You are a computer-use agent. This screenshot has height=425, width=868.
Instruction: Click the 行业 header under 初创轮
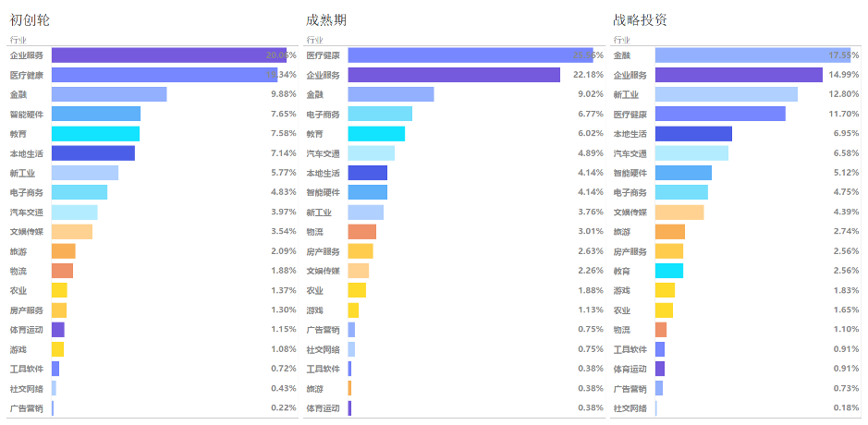click(18, 40)
